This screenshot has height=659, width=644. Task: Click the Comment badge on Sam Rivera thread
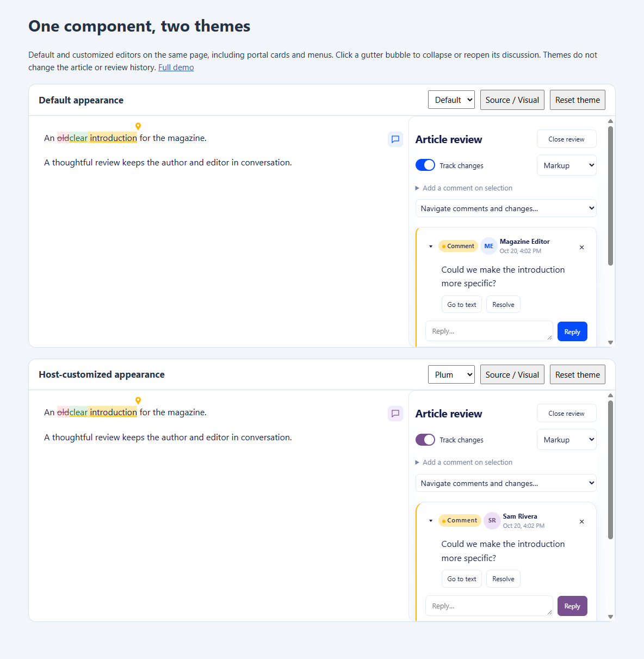click(x=460, y=520)
